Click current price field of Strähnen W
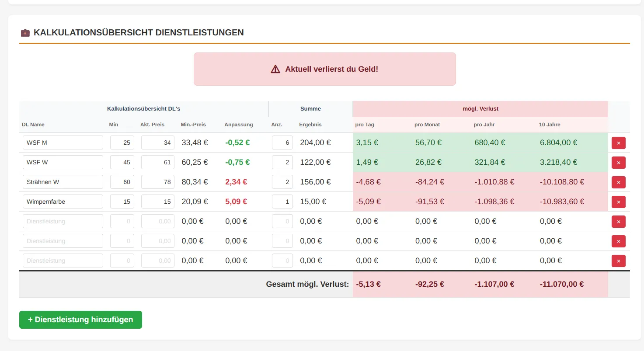Screen dimensions: 644x351 click(157, 182)
